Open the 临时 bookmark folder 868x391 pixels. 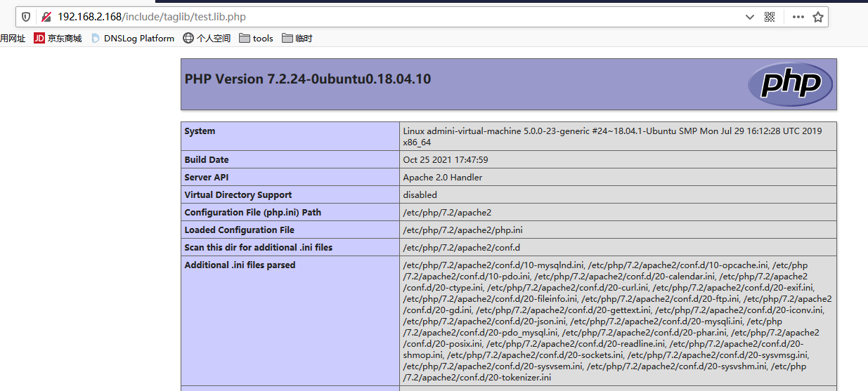click(297, 39)
